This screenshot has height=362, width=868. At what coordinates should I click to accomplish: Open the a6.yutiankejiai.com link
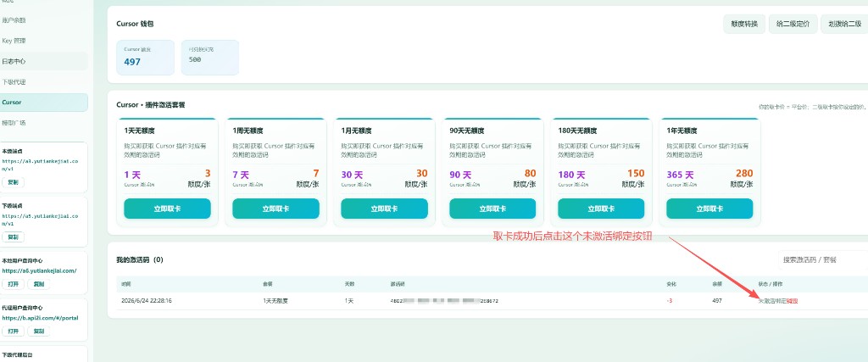pyautogui.click(x=39, y=271)
